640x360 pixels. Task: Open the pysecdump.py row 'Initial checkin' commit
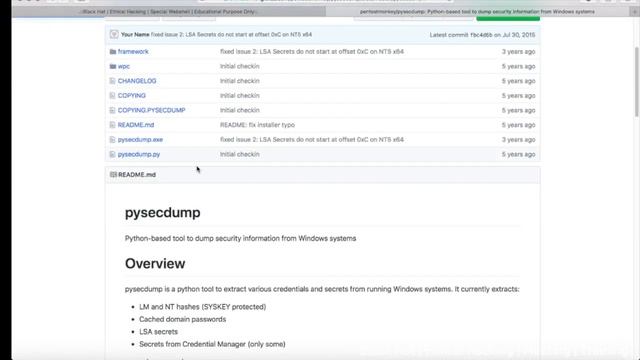pyautogui.click(x=240, y=155)
